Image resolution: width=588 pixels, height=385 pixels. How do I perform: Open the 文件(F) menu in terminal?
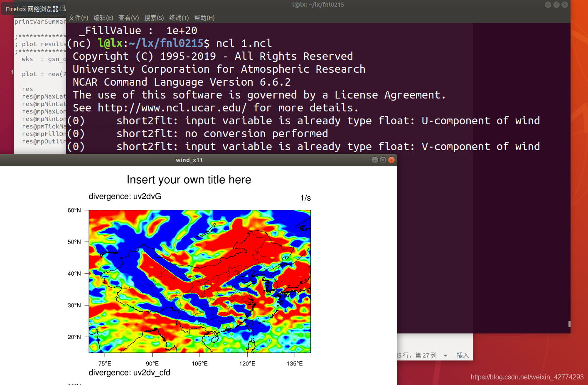pos(78,18)
